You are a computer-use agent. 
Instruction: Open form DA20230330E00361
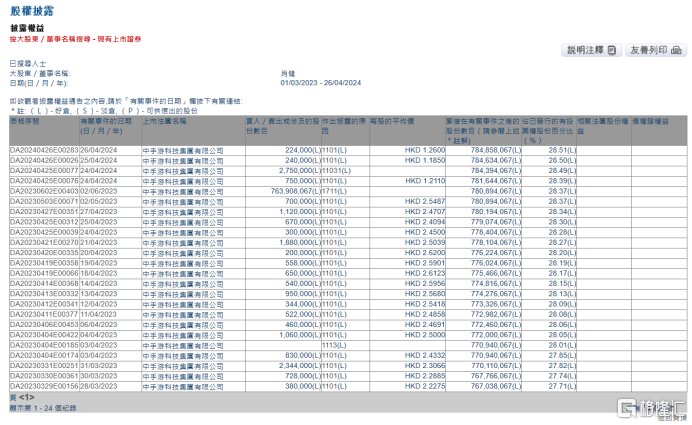[x=44, y=376]
